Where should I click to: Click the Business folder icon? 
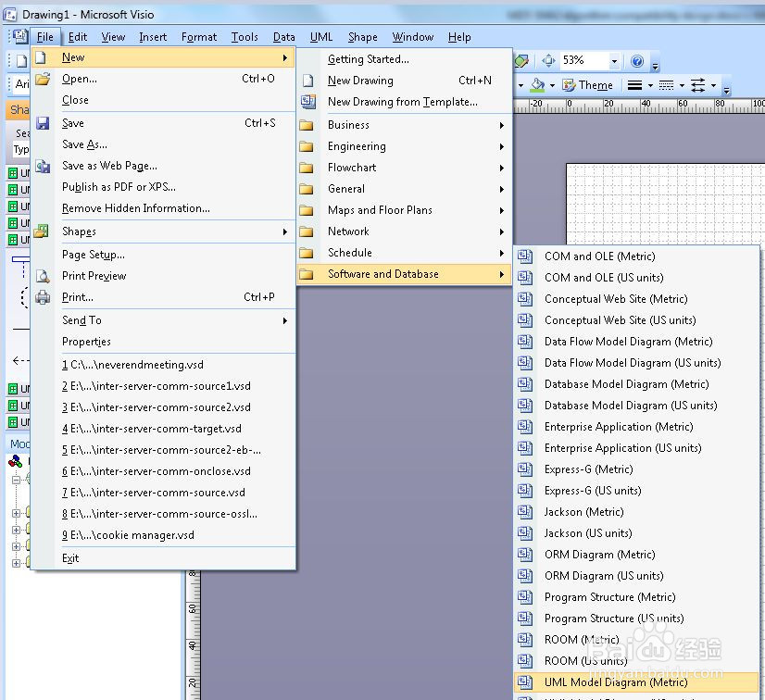(x=307, y=125)
